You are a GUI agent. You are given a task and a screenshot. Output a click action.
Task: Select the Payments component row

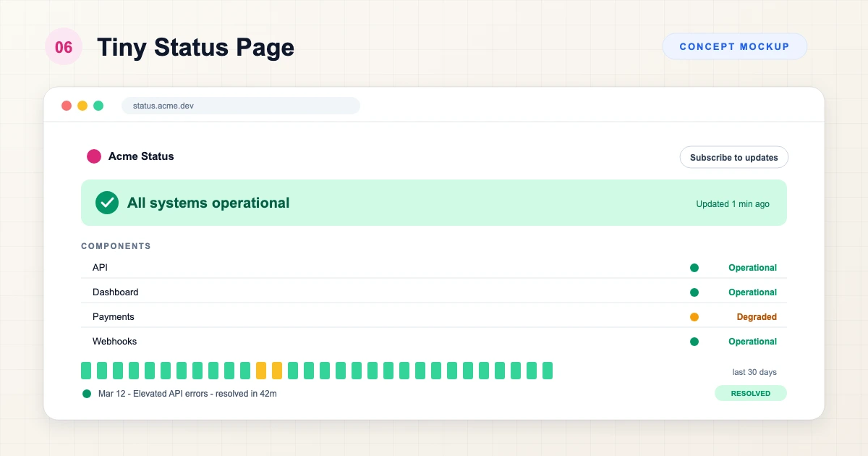pos(434,317)
